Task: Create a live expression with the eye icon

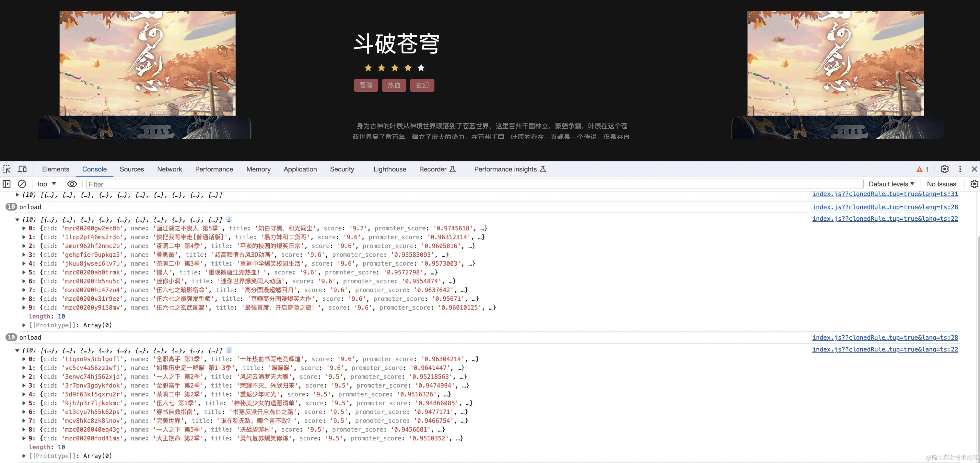Action: pos(72,184)
